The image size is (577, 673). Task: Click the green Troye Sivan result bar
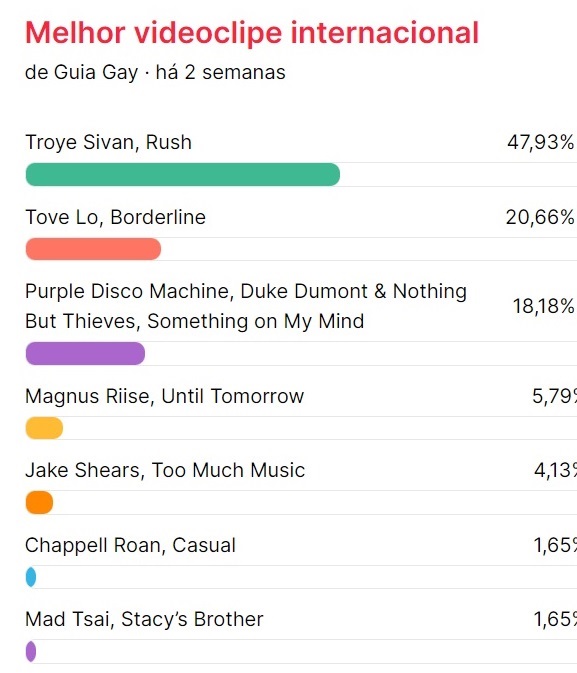click(x=183, y=174)
